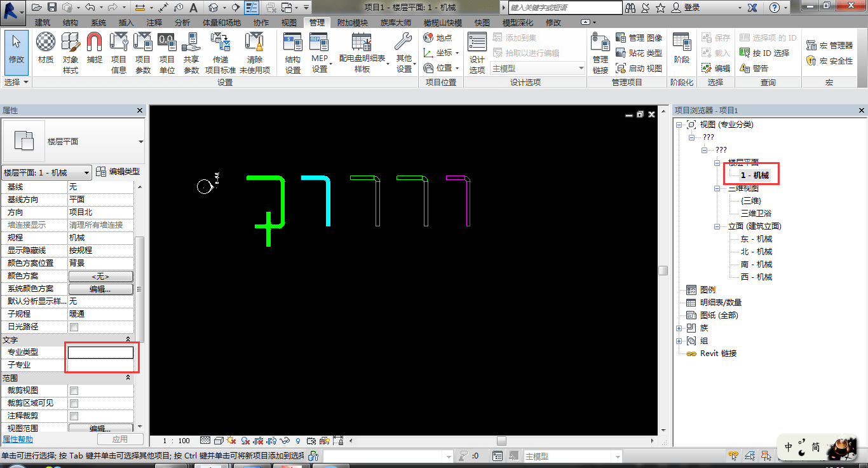Open 宏 管理器 (Macro Manager)
This screenshot has height=468, width=868.
pyautogui.click(x=830, y=45)
